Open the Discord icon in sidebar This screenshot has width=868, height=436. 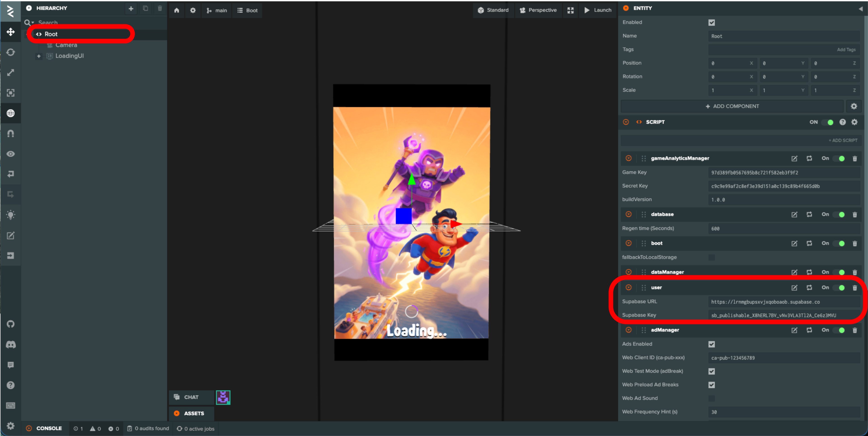tap(10, 345)
